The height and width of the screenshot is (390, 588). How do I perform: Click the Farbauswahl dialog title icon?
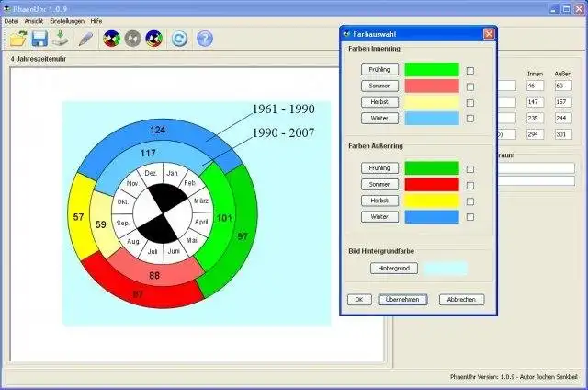(x=347, y=34)
